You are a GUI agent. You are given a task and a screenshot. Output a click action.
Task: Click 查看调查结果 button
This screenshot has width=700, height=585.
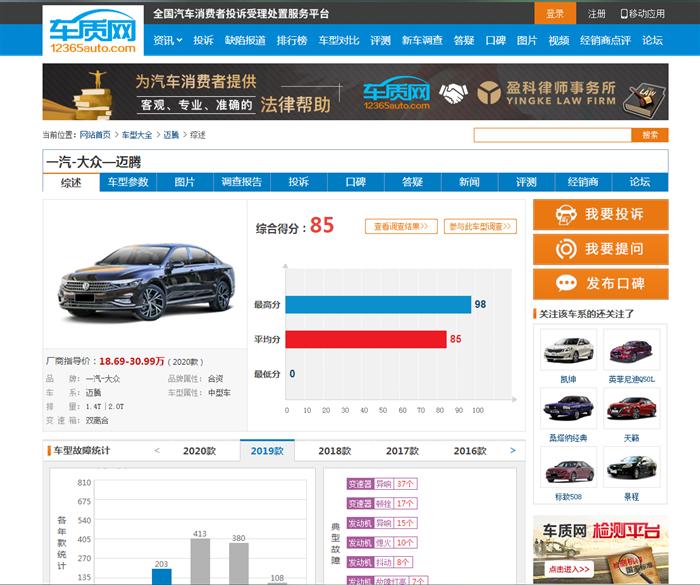[x=401, y=226]
